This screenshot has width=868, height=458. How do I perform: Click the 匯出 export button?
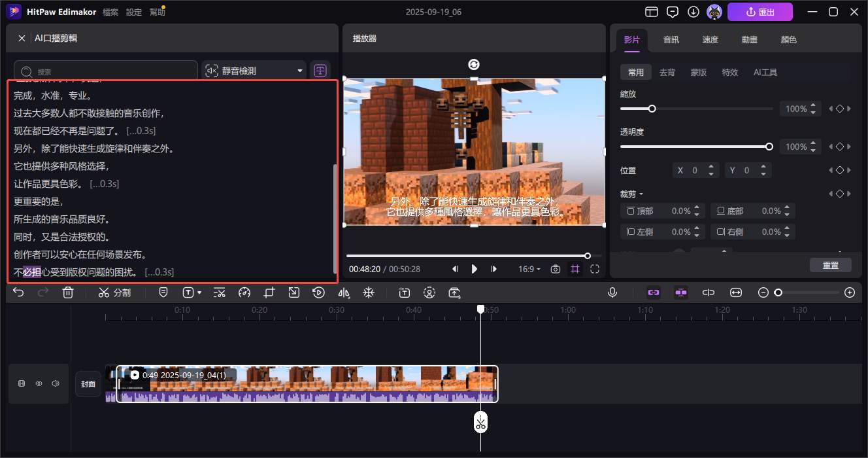tap(760, 11)
